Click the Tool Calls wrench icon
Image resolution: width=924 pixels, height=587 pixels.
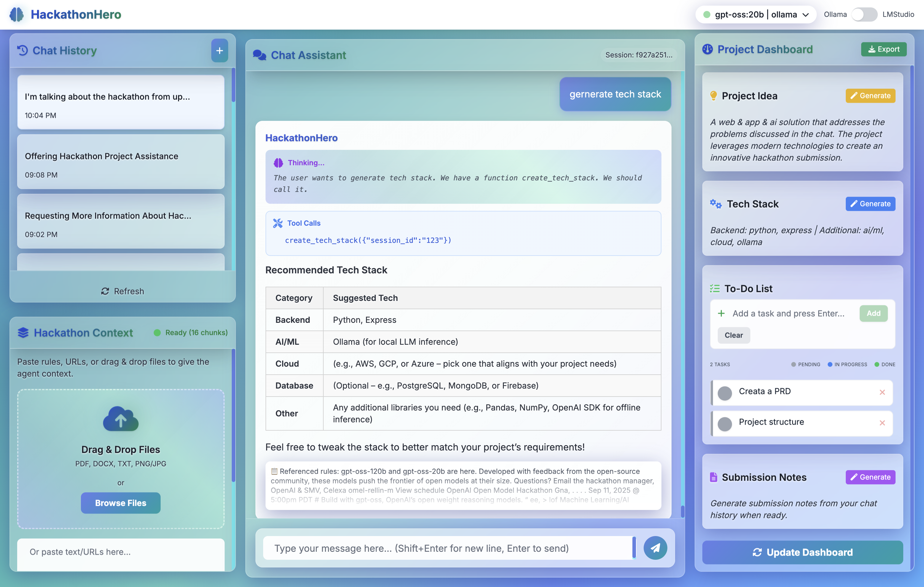[277, 223]
